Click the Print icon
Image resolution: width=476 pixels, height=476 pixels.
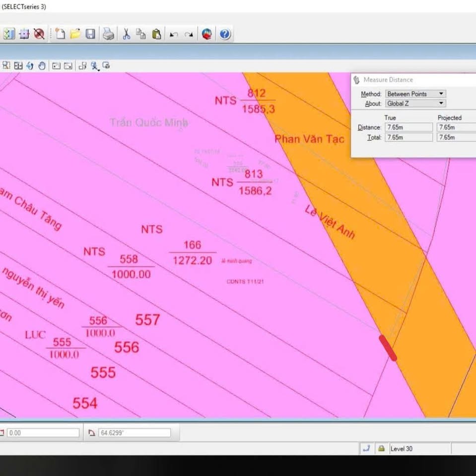(108, 34)
